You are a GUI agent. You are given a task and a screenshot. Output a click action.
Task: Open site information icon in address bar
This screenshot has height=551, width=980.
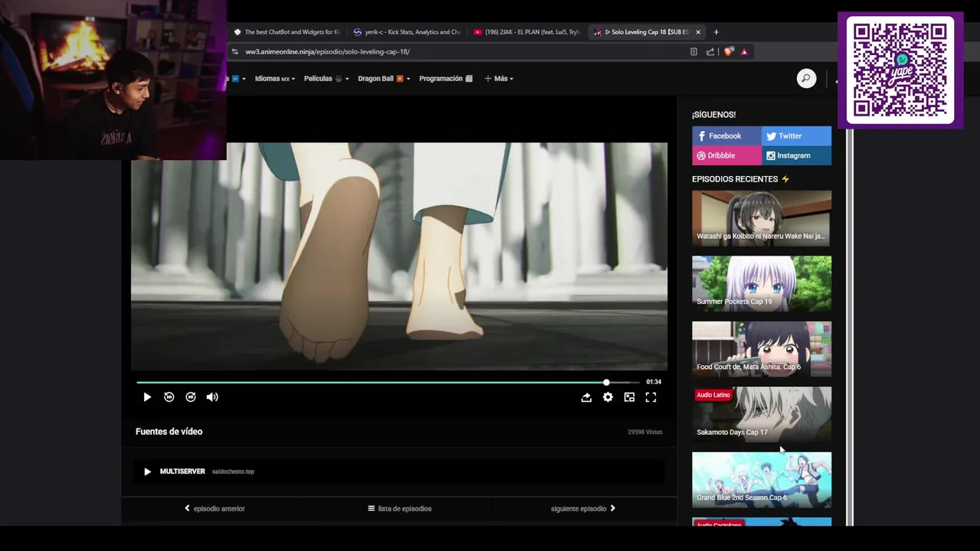235,51
